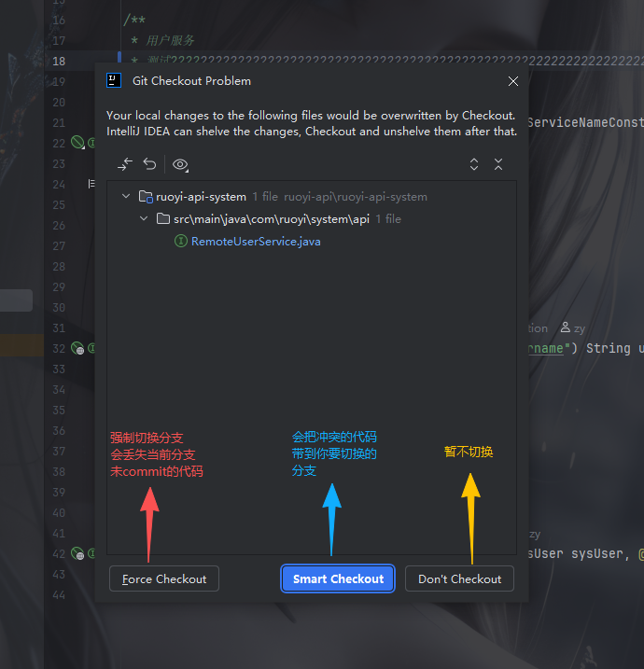
Task: Close the Git Checkout Problem dialog
Action: (x=513, y=81)
